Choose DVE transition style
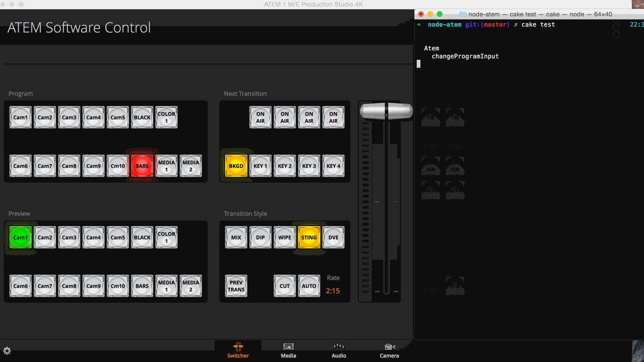The height and width of the screenshot is (362, 644). (333, 237)
